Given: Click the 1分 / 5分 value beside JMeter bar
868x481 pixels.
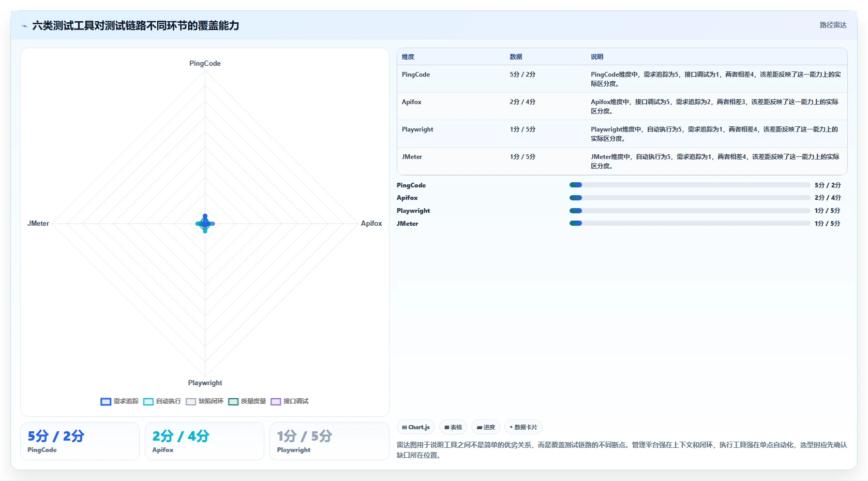Looking at the screenshot, I should click(x=827, y=223).
